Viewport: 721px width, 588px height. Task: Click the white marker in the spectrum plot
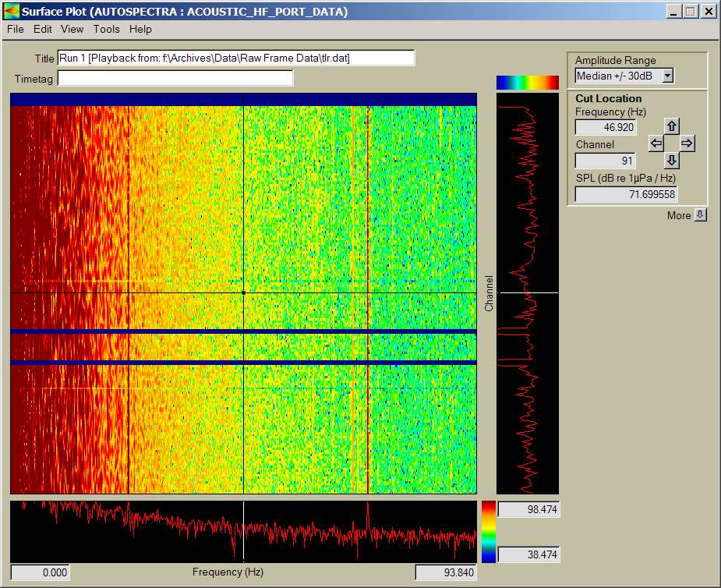click(243, 531)
